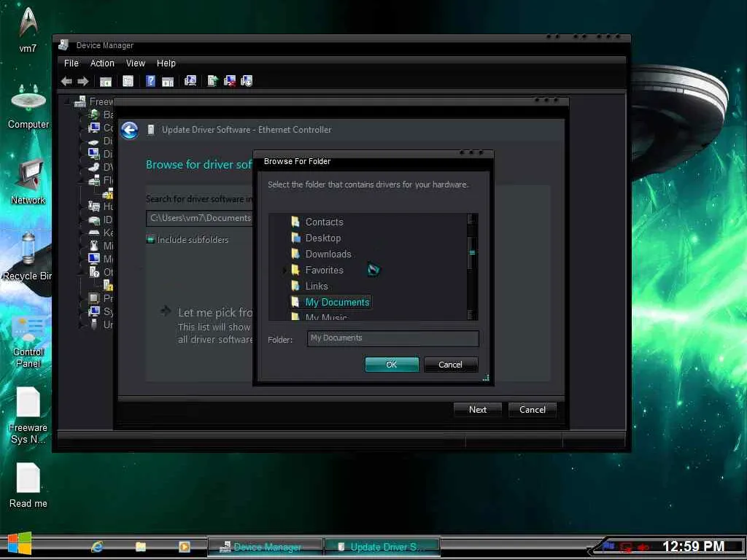Click the folder list scroll-up arrow

tap(472, 219)
